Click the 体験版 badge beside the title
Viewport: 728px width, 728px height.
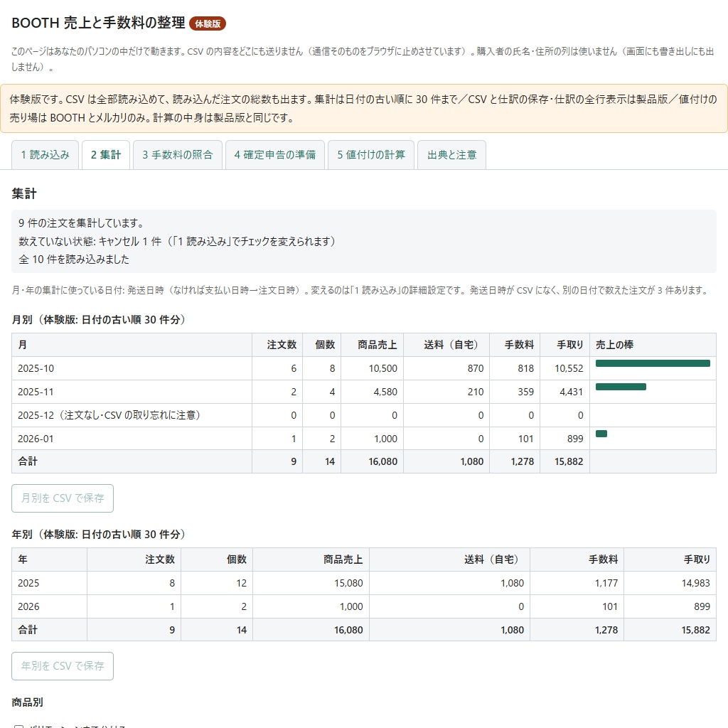coord(208,23)
